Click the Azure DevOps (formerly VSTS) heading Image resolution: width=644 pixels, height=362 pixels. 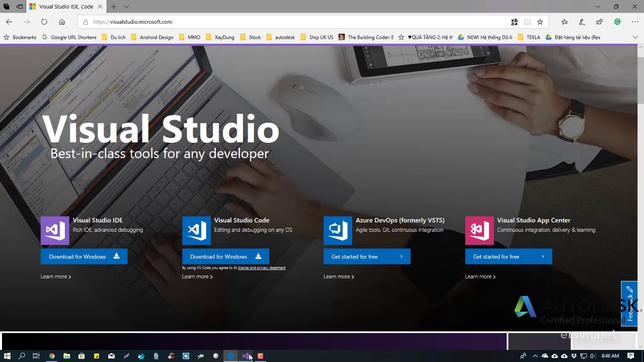pyautogui.click(x=400, y=220)
